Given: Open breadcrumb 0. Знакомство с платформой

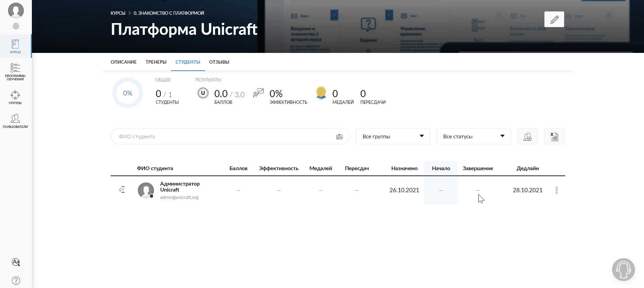Looking at the screenshot, I should pos(169,13).
